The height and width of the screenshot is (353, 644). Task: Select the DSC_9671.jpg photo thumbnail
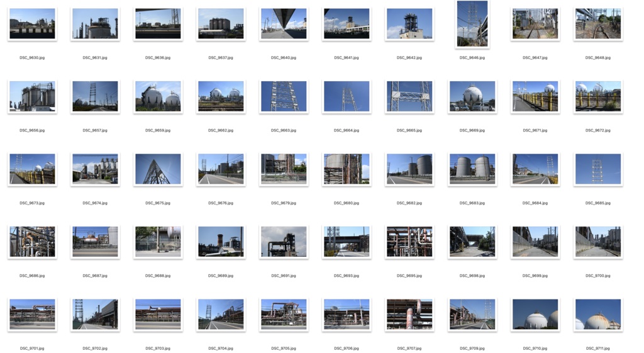pos(535,96)
